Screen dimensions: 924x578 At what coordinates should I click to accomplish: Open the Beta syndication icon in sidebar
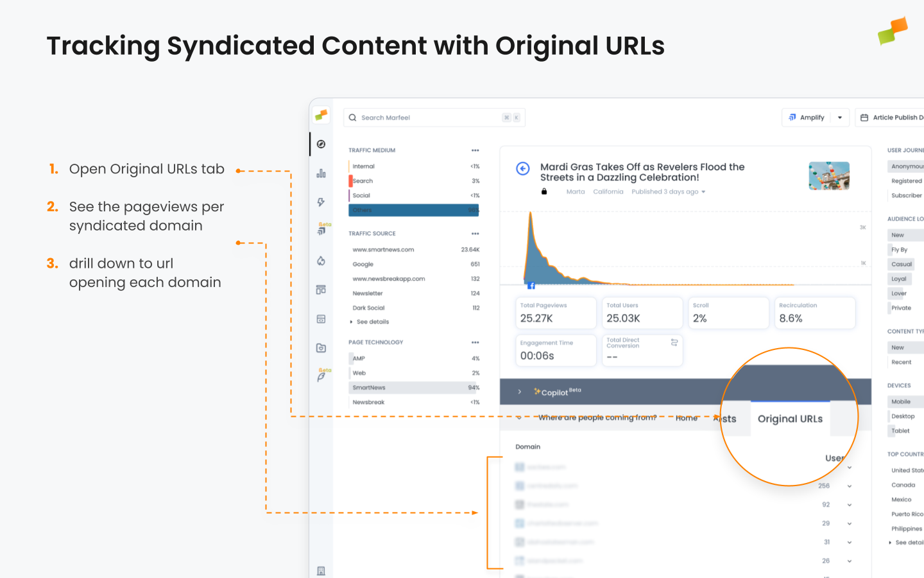pyautogui.click(x=321, y=231)
